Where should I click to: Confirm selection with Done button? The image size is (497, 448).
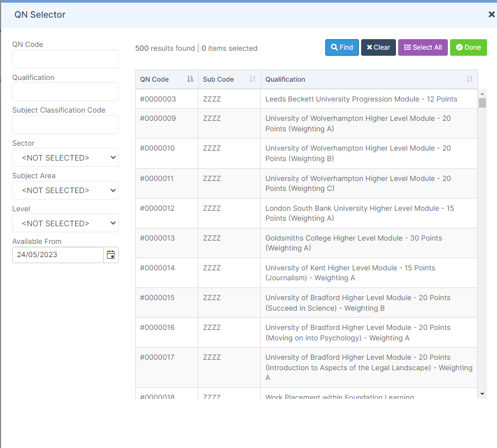tap(468, 47)
